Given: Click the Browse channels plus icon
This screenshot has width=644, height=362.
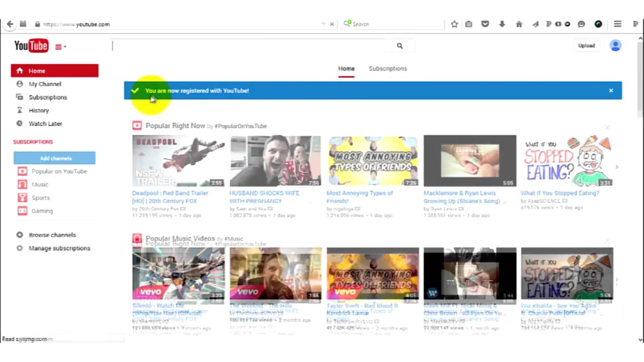Looking at the screenshot, I should [x=20, y=235].
